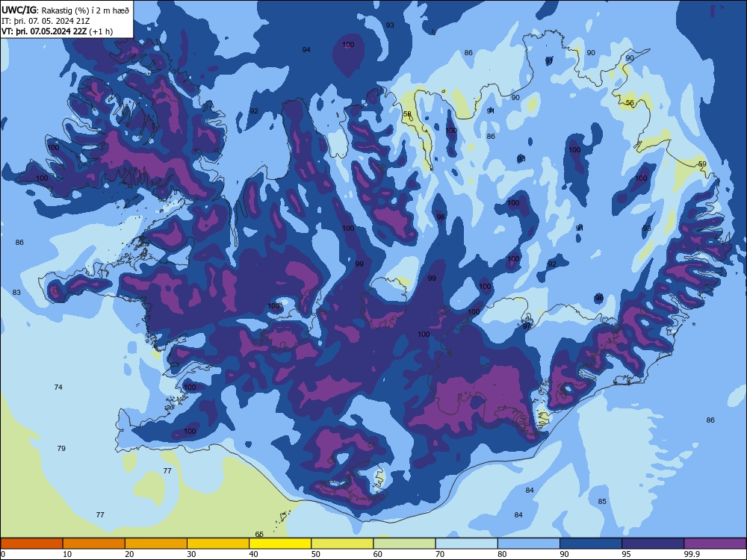The height and width of the screenshot is (560, 747).
Task: Choose the pale yellow 50–60 legend segment
Action: pyautogui.click(x=342, y=544)
